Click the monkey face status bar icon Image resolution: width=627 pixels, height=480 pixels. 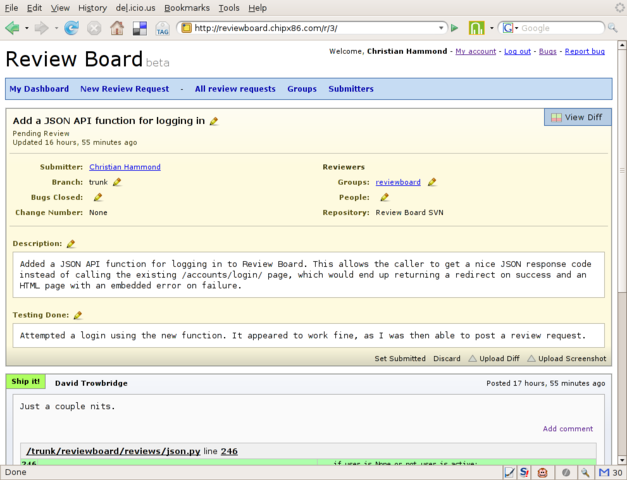542,472
